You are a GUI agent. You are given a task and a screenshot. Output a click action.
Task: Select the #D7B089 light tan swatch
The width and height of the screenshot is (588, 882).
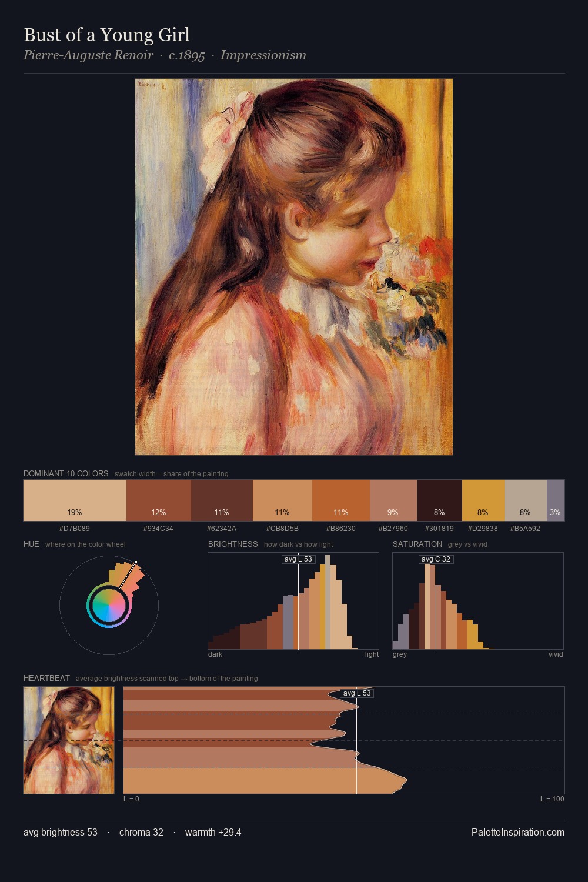(75, 500)
